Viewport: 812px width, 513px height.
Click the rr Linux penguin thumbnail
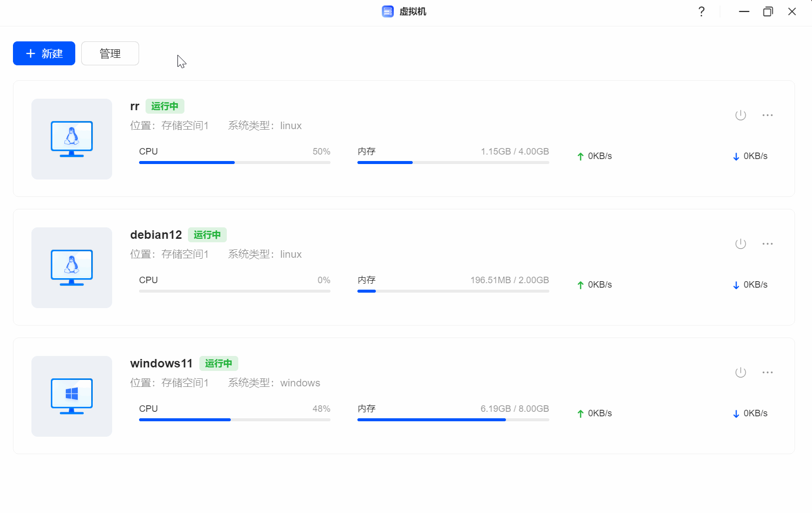pyautogui.click(x=72, y=139)
